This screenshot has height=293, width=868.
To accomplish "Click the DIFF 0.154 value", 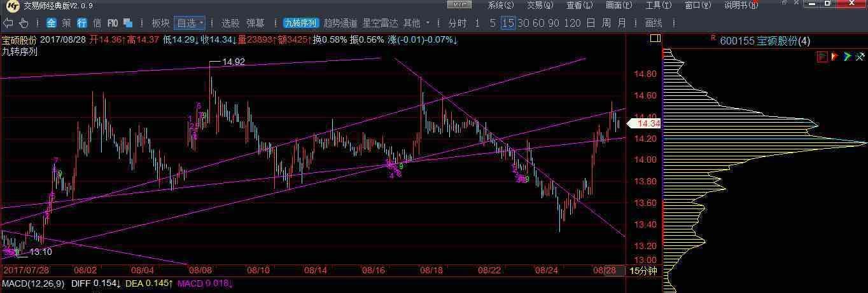I will click(97, 283).
